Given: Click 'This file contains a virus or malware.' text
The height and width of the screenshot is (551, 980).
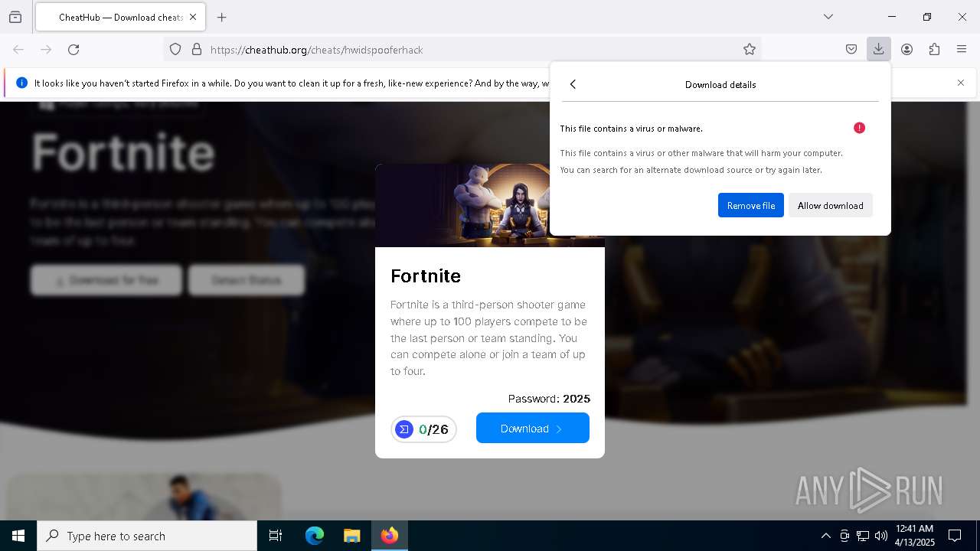Looking at the screenshot, I should click(631, 129).
